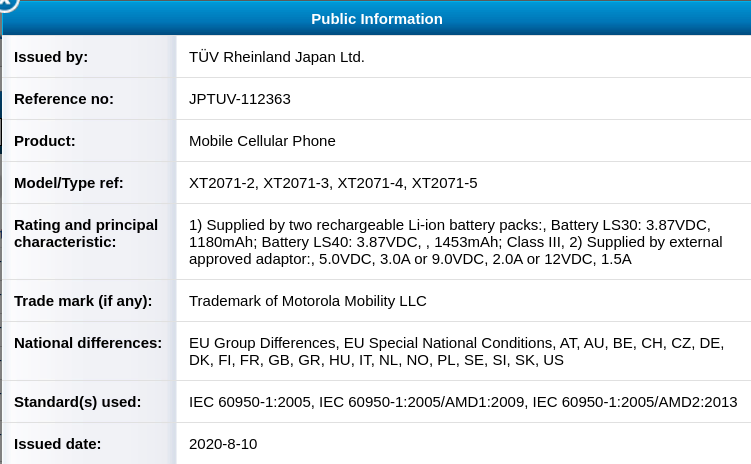This screenshot has width=751, height=464.
Task: Click the XT2071-2 model list value
Action: coord(333,183)
